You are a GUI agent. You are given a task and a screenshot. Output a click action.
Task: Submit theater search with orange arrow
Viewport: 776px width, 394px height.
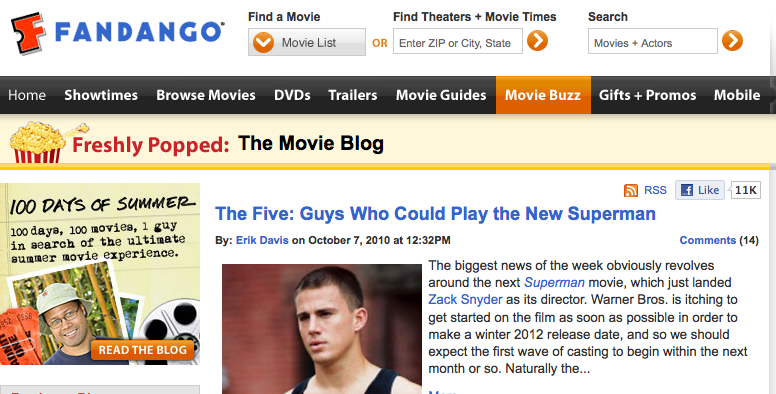tap(537, 41)
